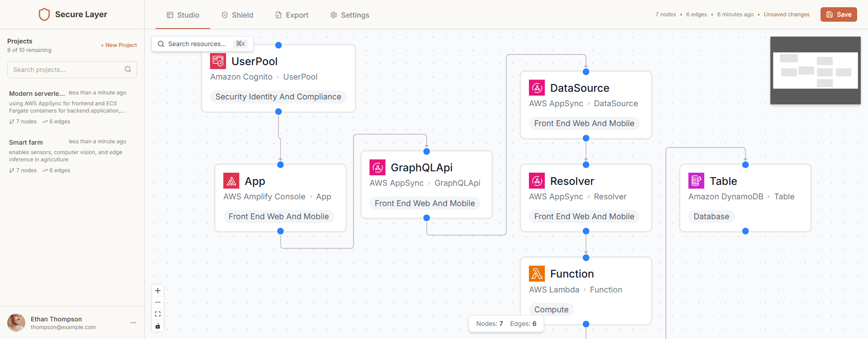Screen dimensions: 868x339
Task: Zoom in on the canvas
Action: (x=158, y=291)
